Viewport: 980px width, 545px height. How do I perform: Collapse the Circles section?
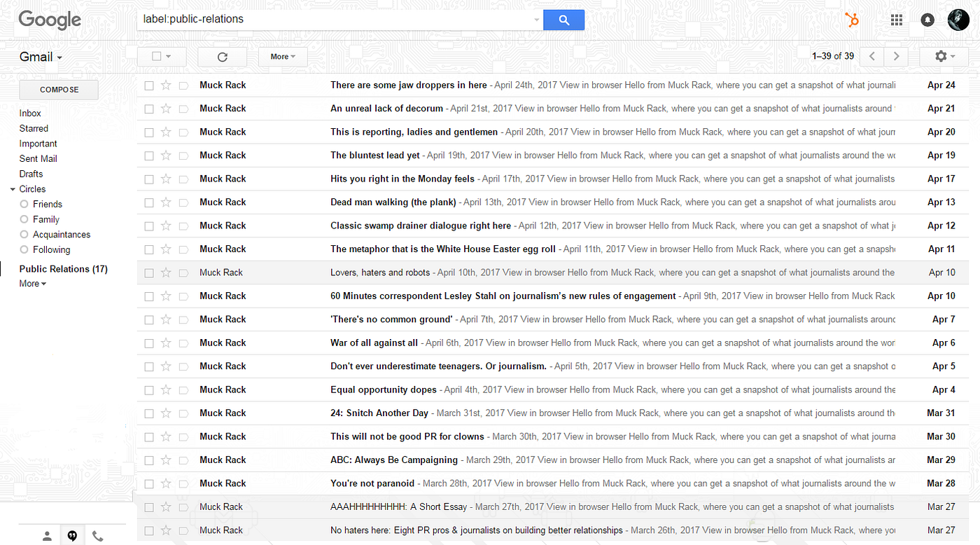pos(13,189)
